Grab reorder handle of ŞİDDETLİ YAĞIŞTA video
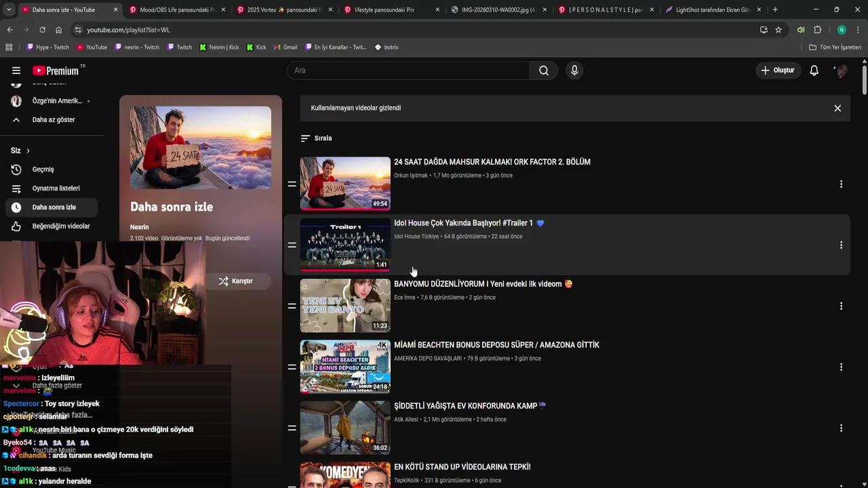The width and height of the screenshot is (868, 488). 292,428
